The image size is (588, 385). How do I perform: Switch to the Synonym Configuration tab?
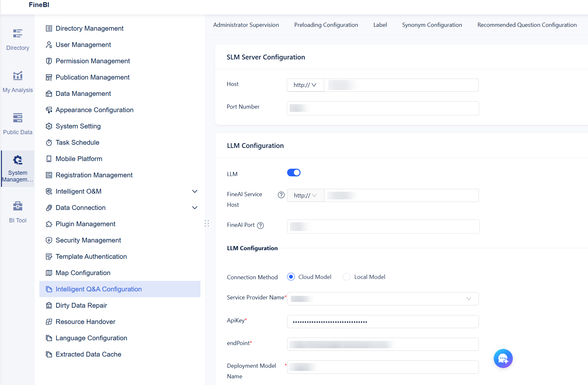click(x=432, y=25)
